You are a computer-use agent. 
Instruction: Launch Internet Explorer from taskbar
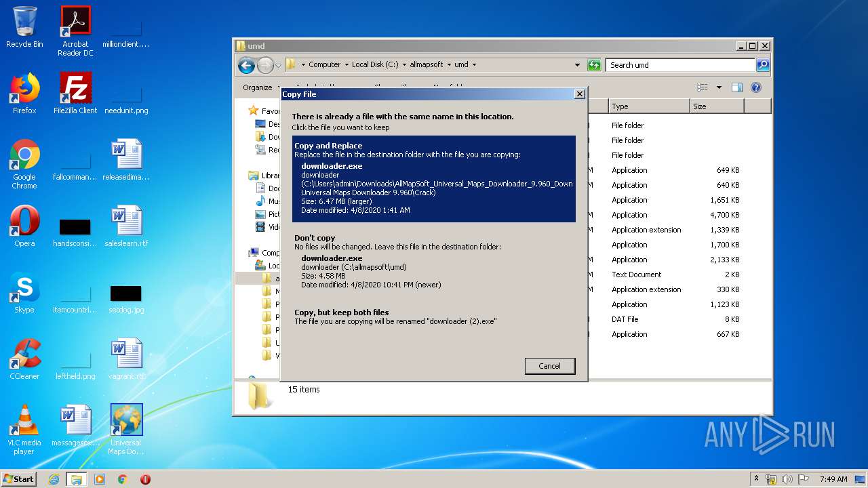click(x=54, y=479)
